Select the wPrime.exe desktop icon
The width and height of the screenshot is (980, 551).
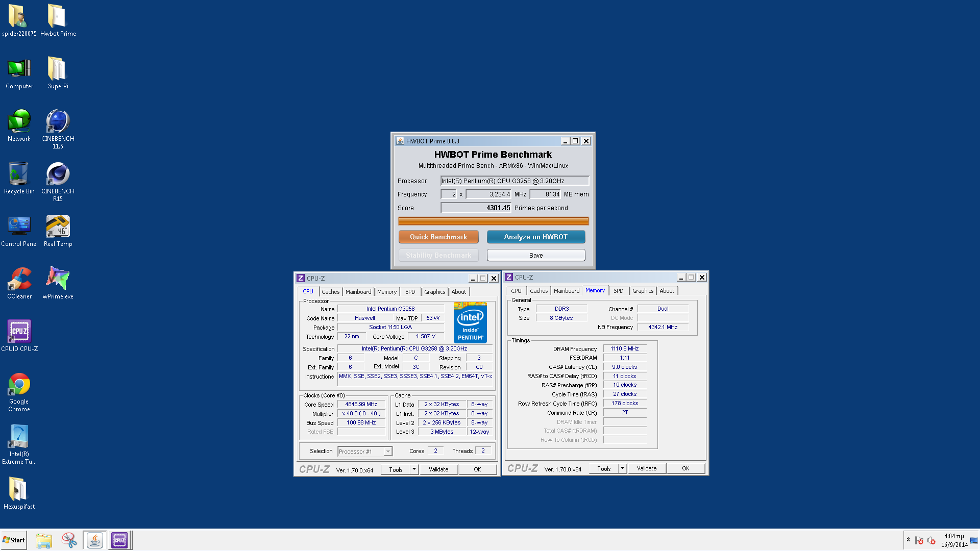pos(58,283)
